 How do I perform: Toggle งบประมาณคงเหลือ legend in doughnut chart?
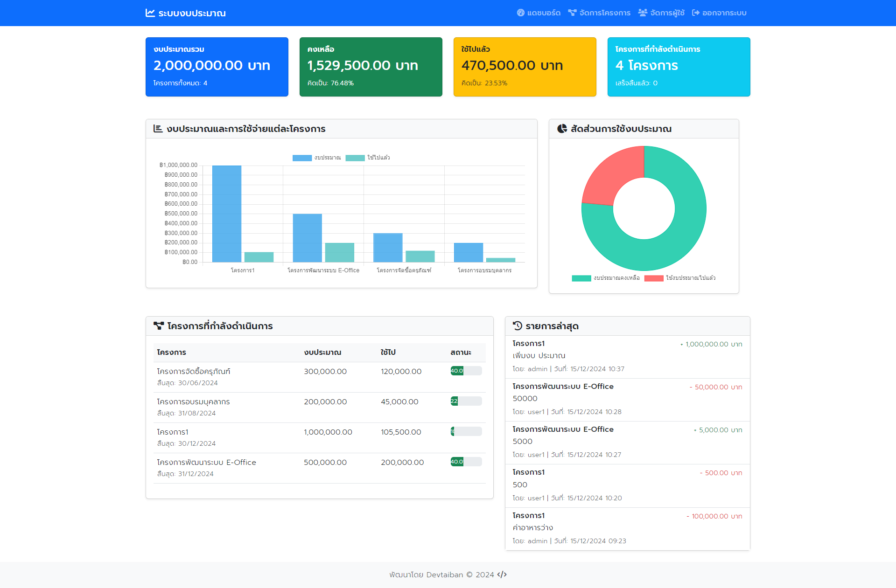point(606,278)
